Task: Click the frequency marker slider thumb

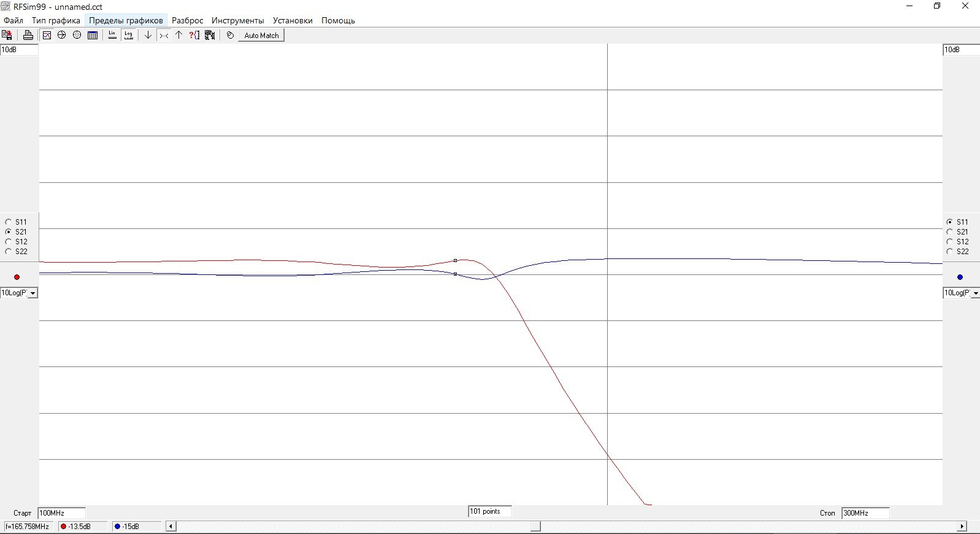Action: point(535,527)
